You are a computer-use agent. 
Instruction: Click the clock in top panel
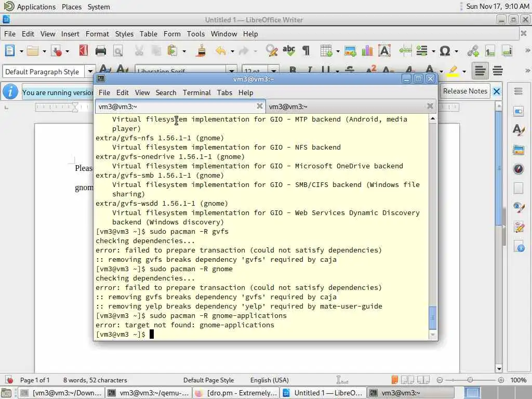[497, 6]
